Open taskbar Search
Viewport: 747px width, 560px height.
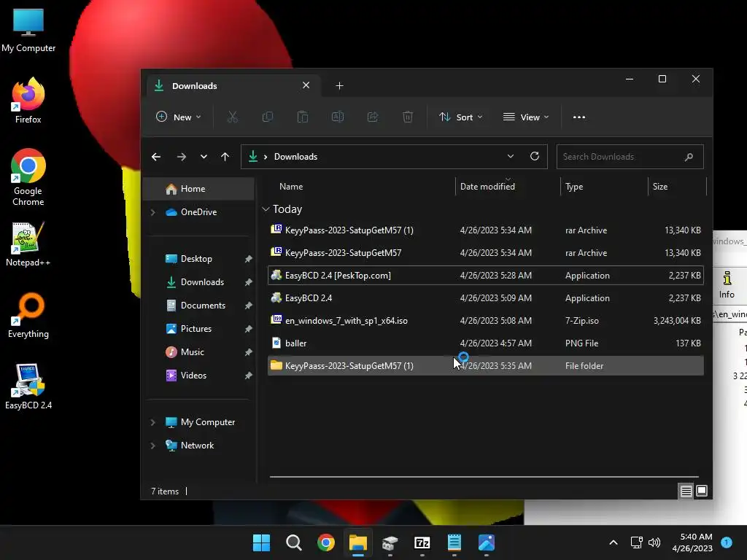pyautogui.click(x=293, y=542)
